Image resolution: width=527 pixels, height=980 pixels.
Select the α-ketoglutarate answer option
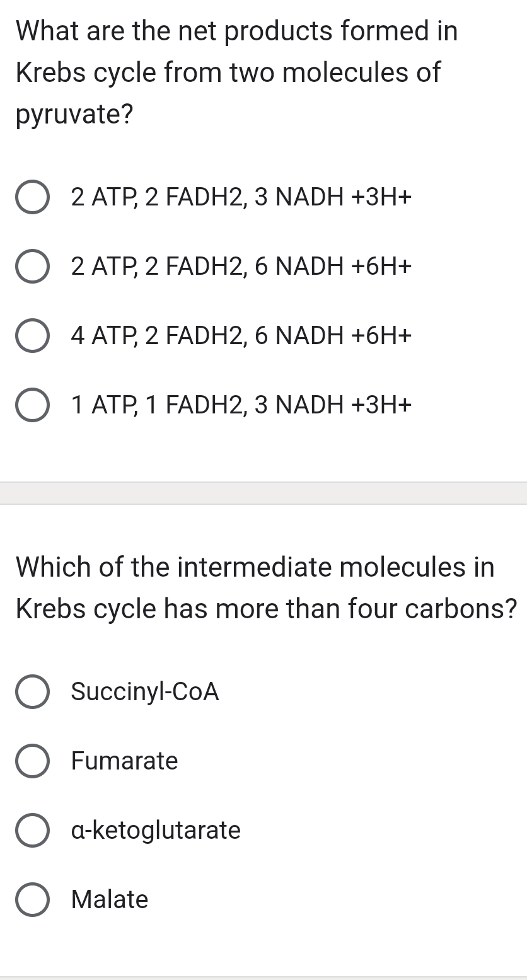click(x=32, y=831)
